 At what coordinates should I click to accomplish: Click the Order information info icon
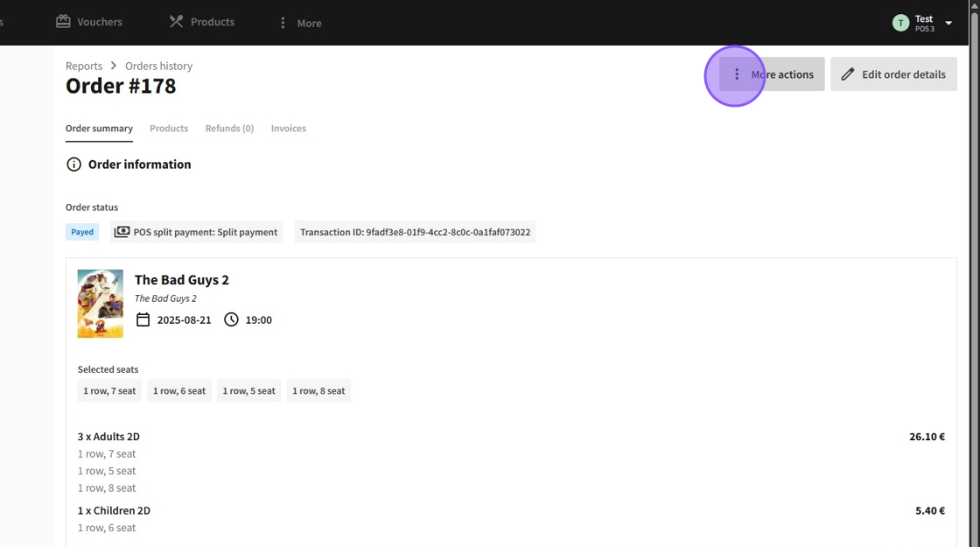(74, 165)
